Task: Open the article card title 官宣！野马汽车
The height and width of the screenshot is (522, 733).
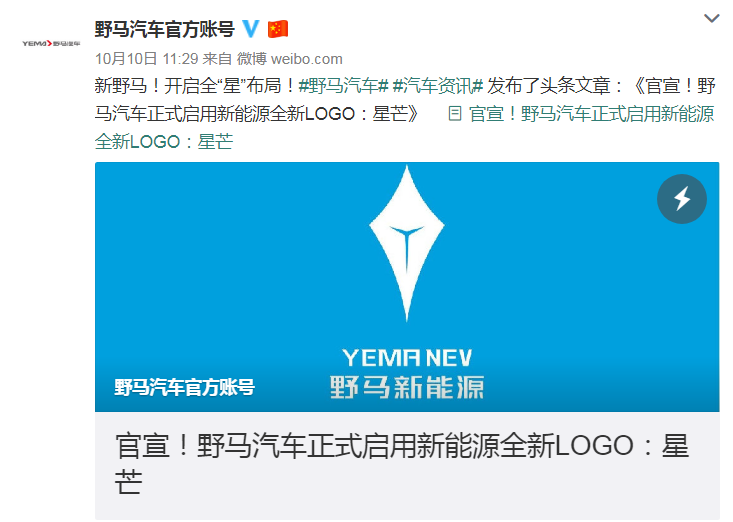Action: (402, 464)
